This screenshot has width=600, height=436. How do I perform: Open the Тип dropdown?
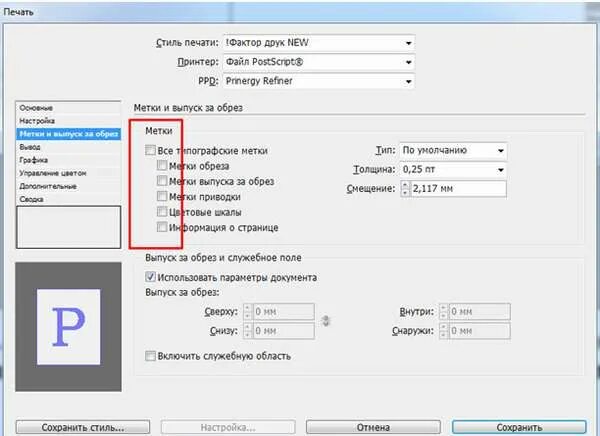pos(453,150)
